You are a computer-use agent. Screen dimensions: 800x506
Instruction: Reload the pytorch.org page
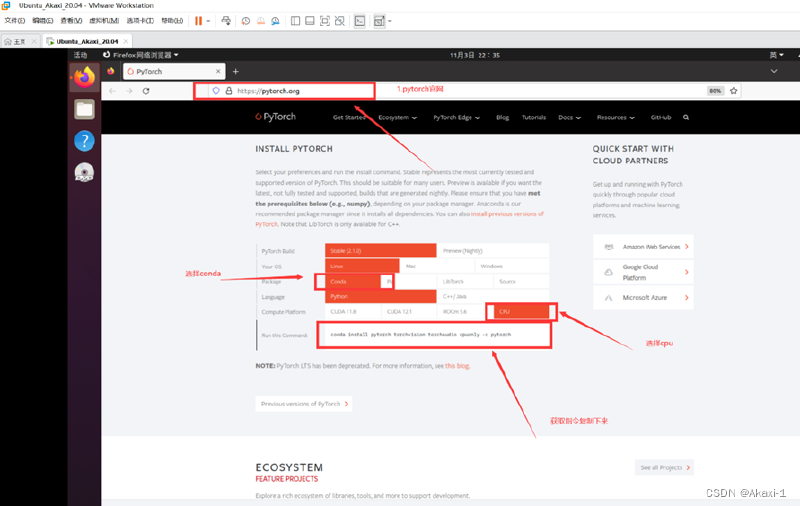tap(146, 91)
